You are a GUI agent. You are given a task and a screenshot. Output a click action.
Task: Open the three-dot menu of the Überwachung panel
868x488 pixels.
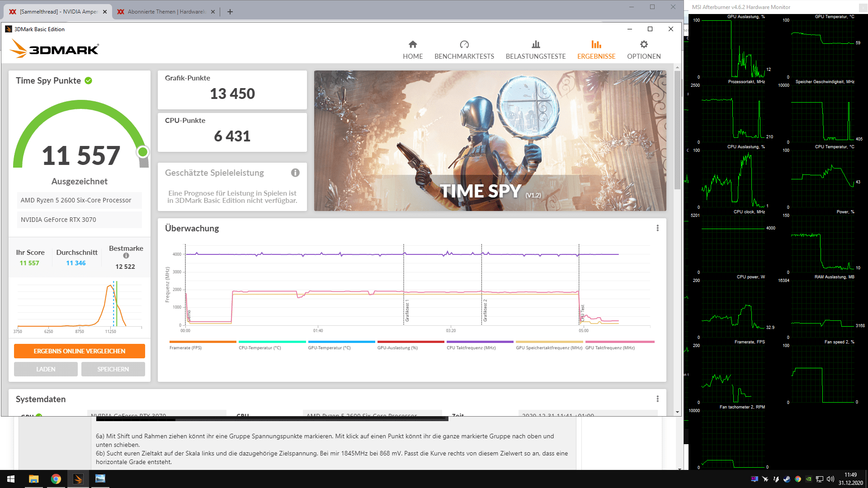(657, 228)
